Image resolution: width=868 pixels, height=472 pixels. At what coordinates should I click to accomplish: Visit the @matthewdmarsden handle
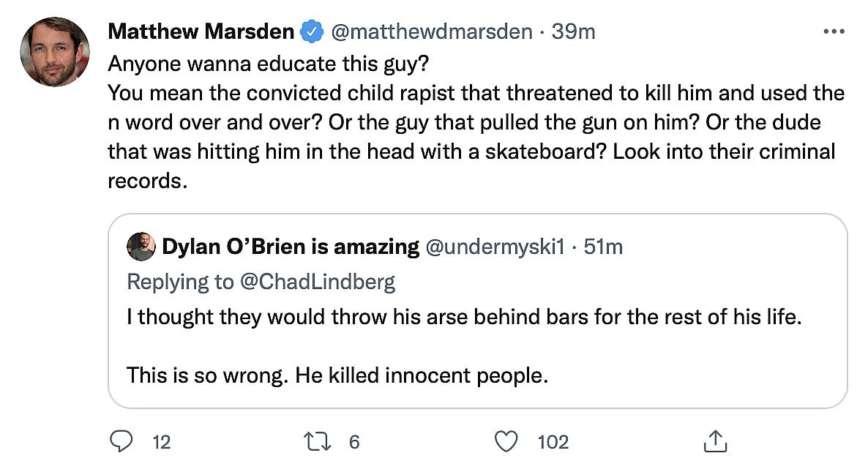click(431, 32)
